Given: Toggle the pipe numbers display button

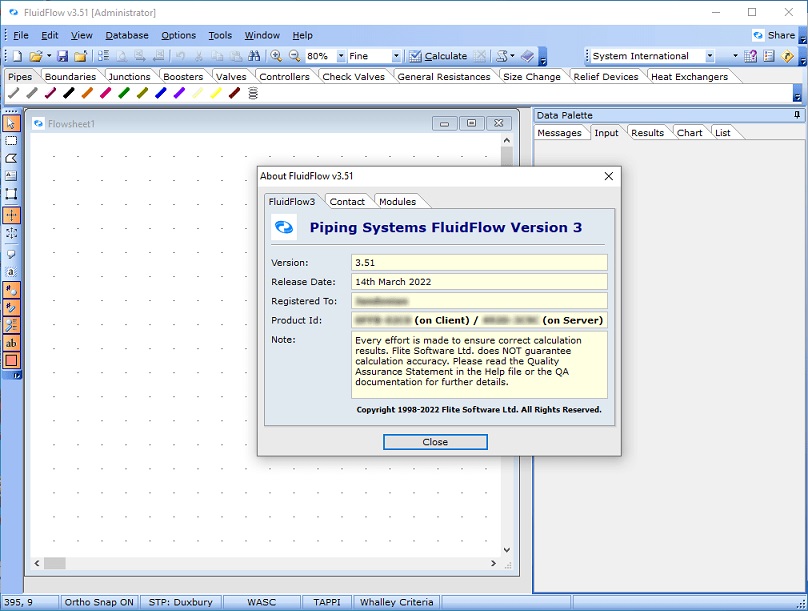Looking at the screenshot, I should point(11,308).
